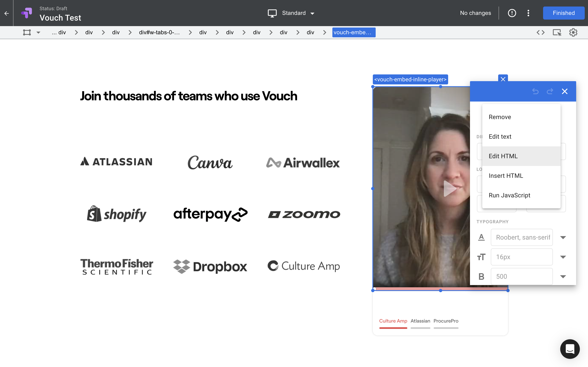
Task: Play the embedded Vouch video
Action: [x=449, y=189]
